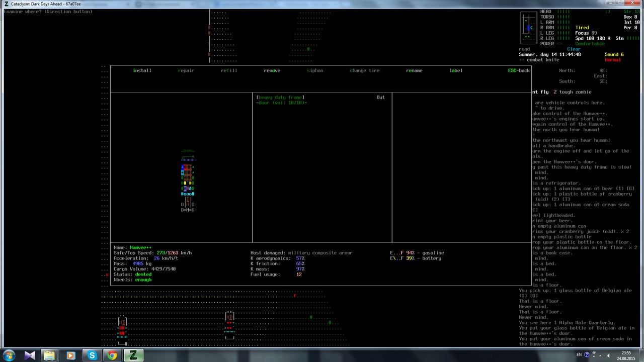Click the Cataclysm game icon in the taskbar
This screenshot has width=644, height=362.
[x=133, y=355]
